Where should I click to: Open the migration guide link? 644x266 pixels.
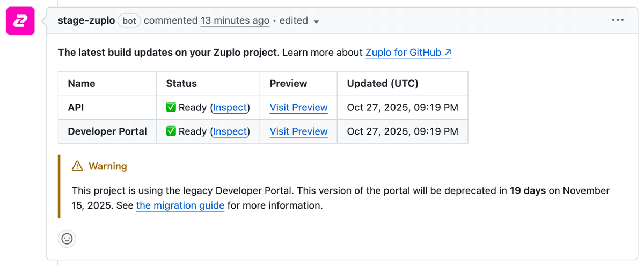click(180, 205)
